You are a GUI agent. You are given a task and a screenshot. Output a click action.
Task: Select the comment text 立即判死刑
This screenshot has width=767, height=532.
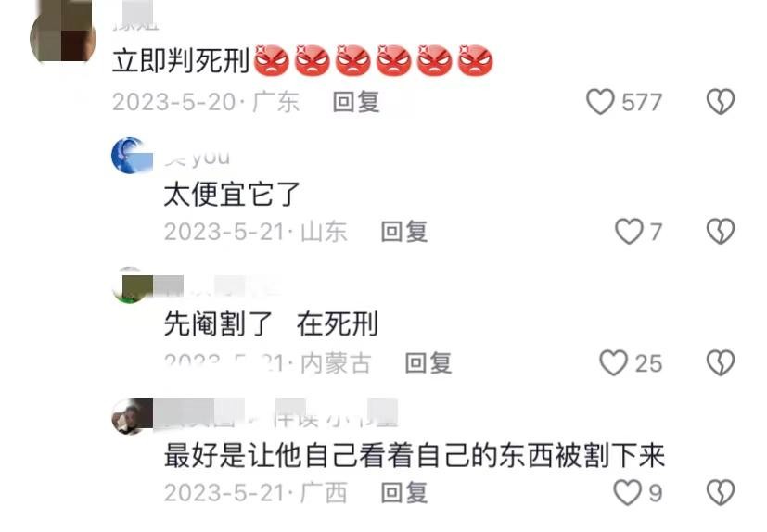pyautogui.click(x=181, y=61)
